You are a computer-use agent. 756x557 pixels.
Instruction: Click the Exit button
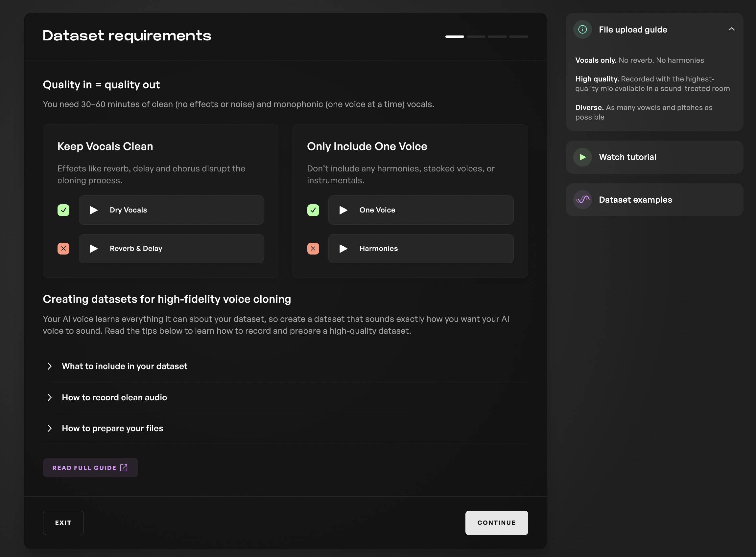coord(63,523)
